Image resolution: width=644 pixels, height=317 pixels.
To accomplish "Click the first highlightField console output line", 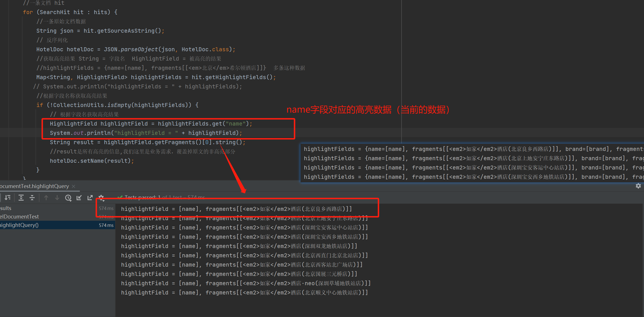I will pos(236,209).
